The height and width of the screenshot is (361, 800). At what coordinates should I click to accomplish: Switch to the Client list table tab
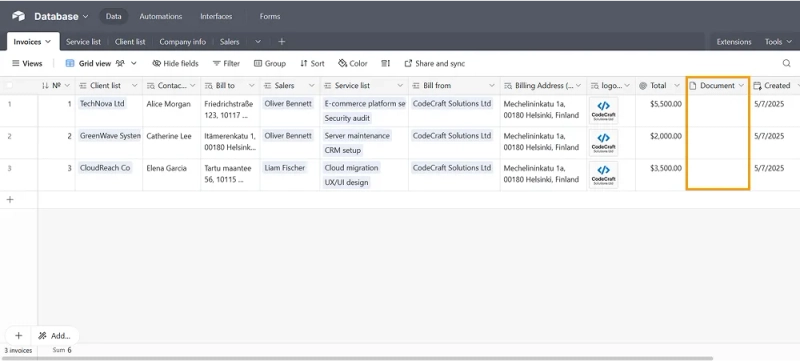[130, 42]
